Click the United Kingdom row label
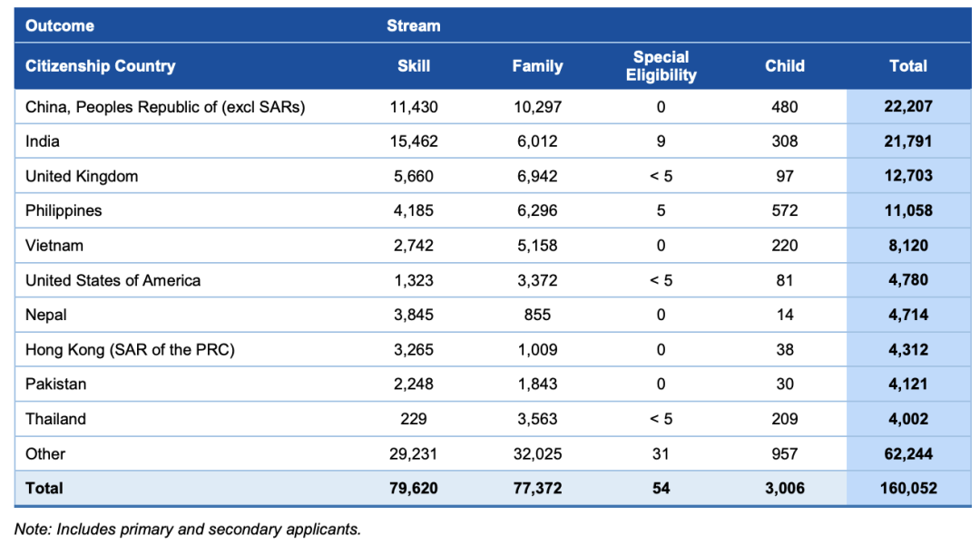980x545 pixels. (x=82, y=176)
